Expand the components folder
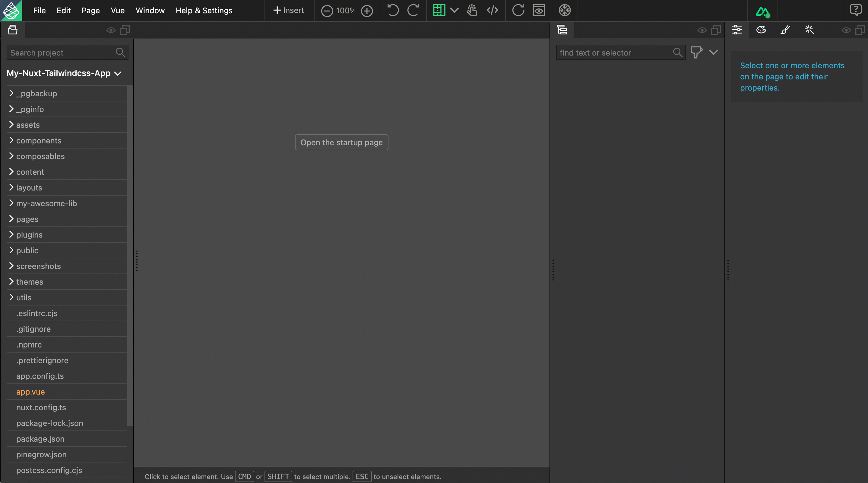 (x=11, y=140)
